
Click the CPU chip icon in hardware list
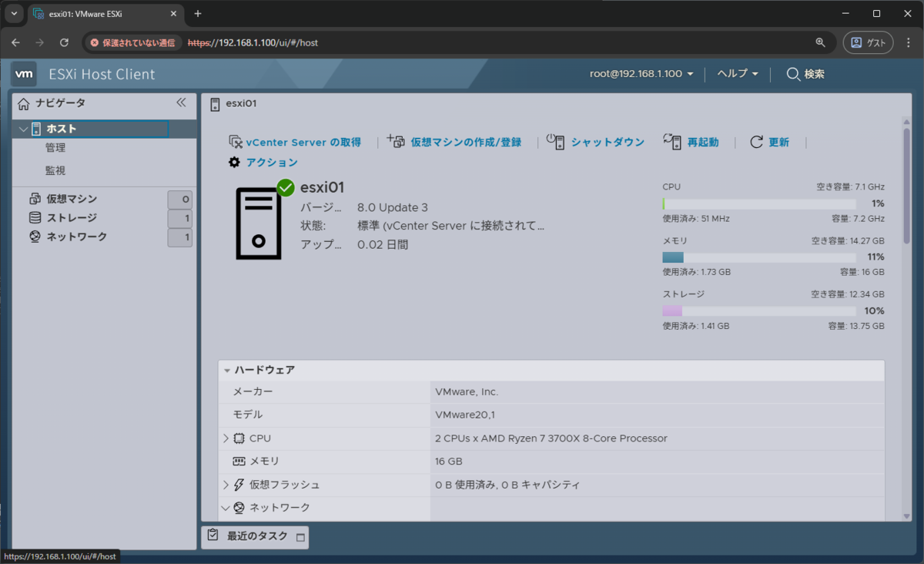[239, 438]
